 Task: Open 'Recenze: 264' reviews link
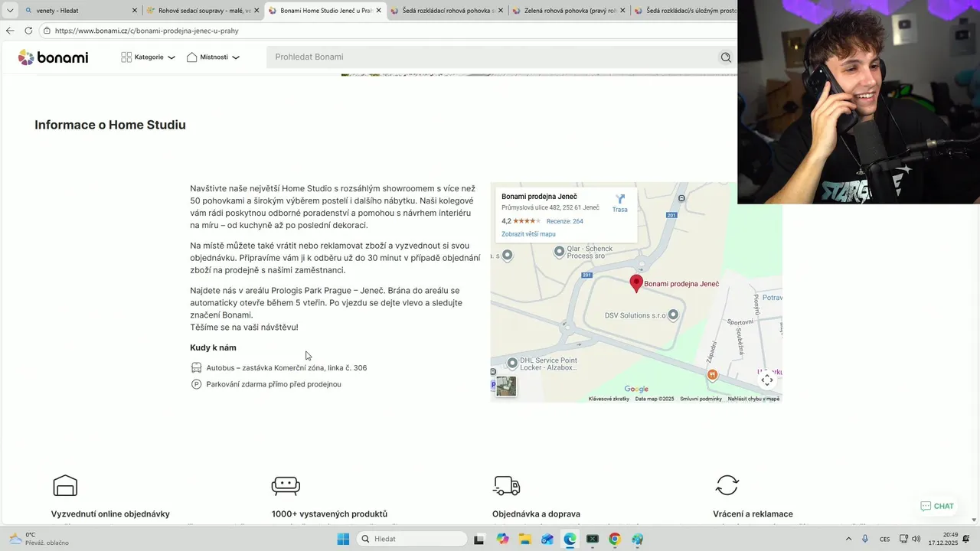point(565,221)
